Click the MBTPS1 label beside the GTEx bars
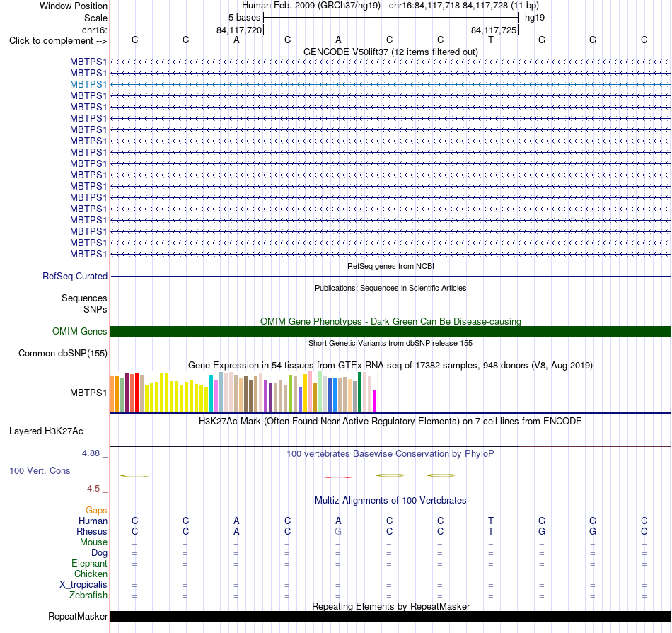This screenshot has height=633, width=672. click(x=88, y=393)
